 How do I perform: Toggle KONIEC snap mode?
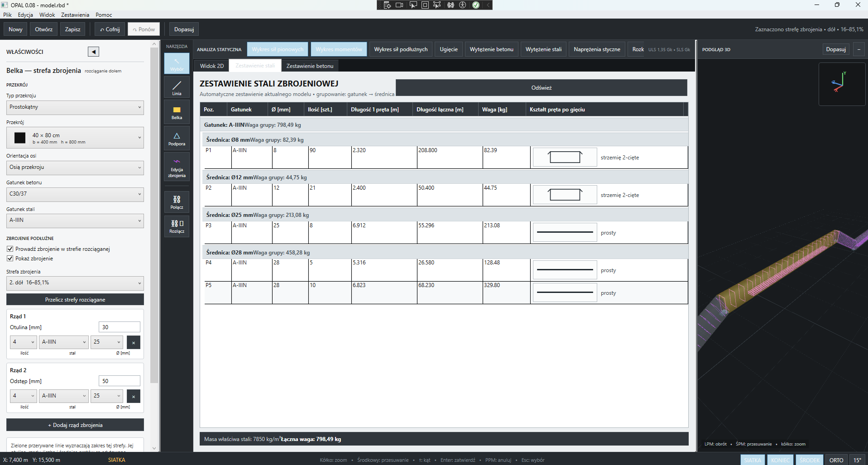pyautogui.click(x=780, y=460)
